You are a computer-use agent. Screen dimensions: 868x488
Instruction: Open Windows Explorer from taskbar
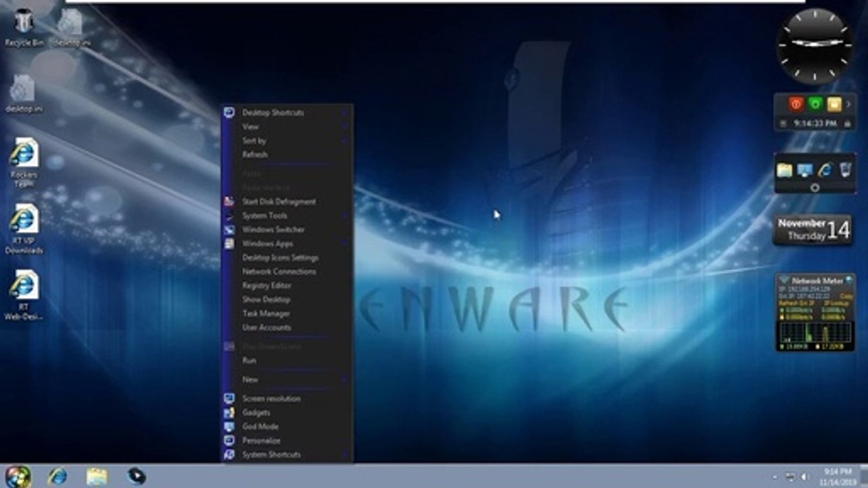[97, 476]
